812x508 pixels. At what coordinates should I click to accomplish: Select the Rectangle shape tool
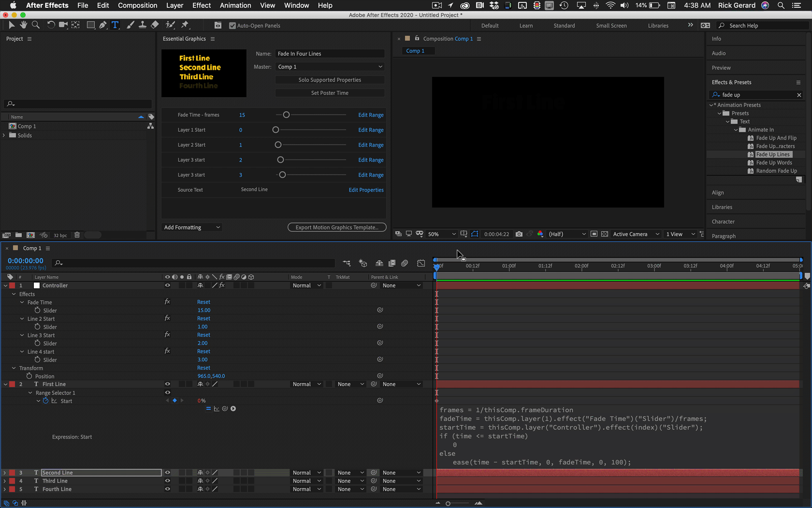pos(90,25)
